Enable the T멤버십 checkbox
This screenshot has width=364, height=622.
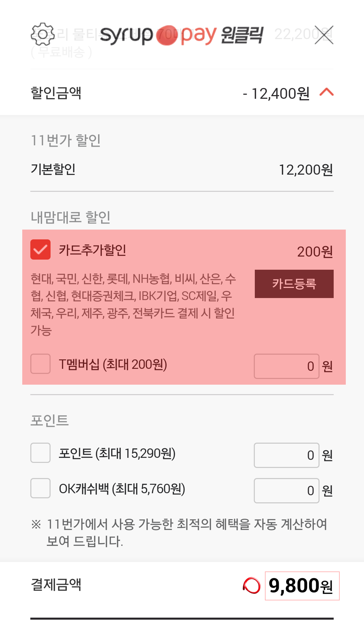tap(40, 364)
